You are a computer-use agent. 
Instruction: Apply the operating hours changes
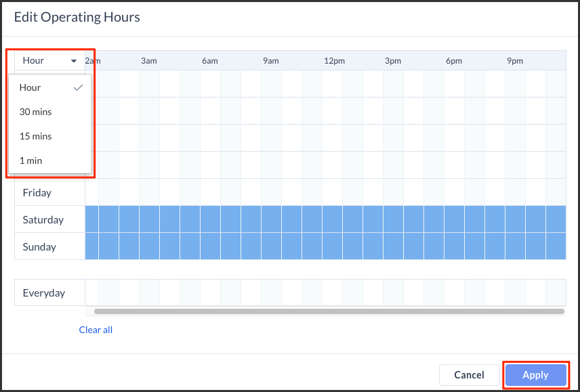[x=535, y=375]
